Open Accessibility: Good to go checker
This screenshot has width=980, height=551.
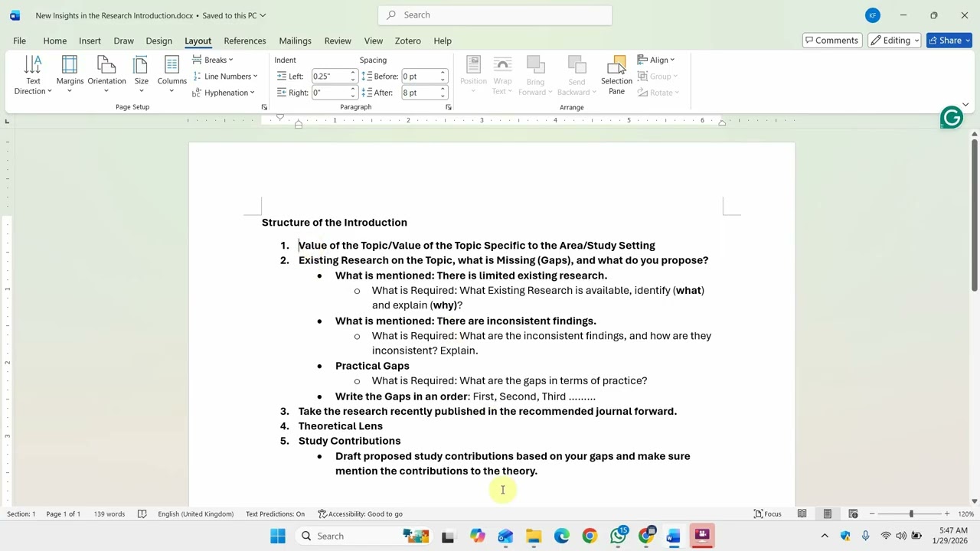[360, 514]
